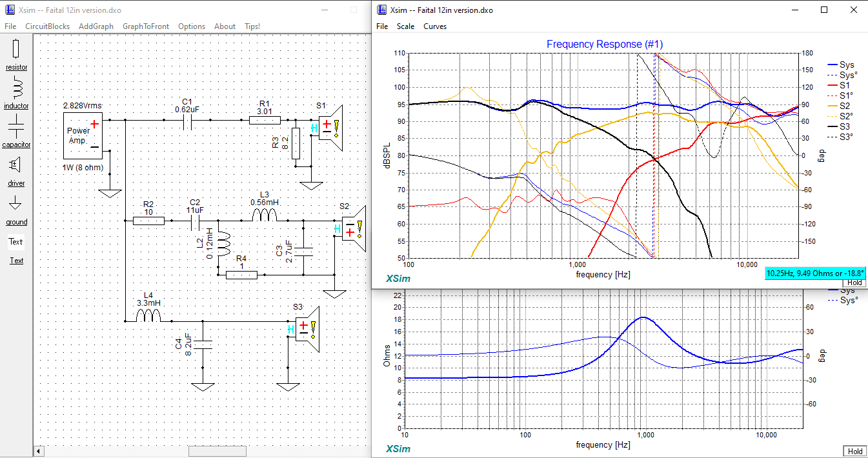This screenshot has width=868, height=458.
Task: Select resistor R3 8.2 shunt element
Action: (296, 144)
